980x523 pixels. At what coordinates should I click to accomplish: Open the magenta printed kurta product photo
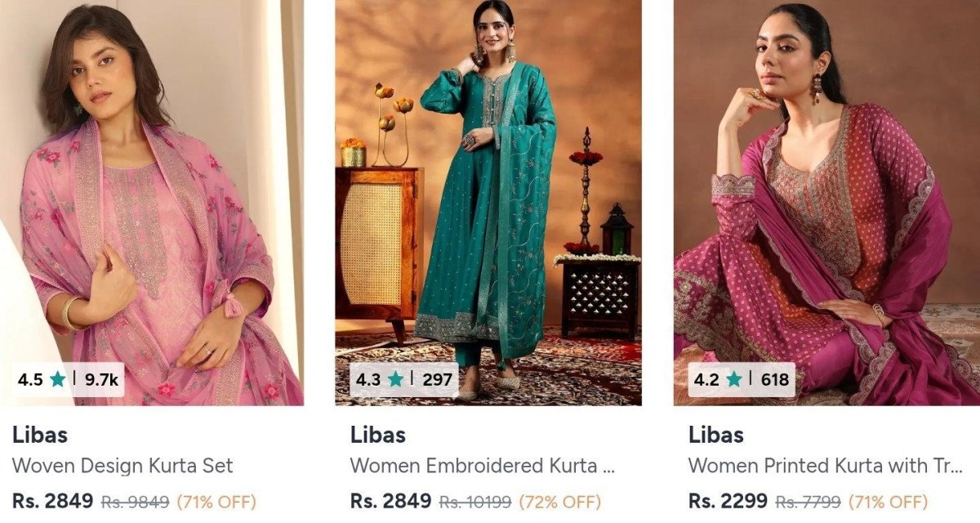(x=826, y=203)
